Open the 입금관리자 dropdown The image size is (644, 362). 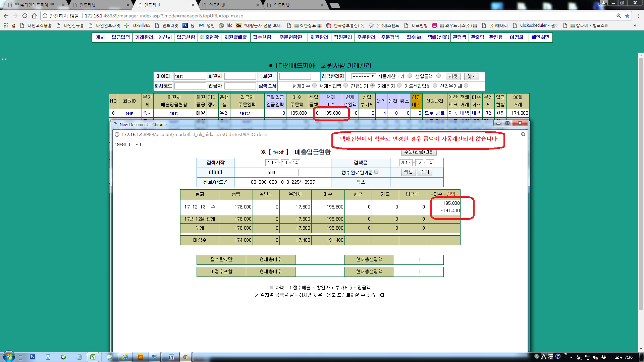pyautogui.click(x=363, y=76)
